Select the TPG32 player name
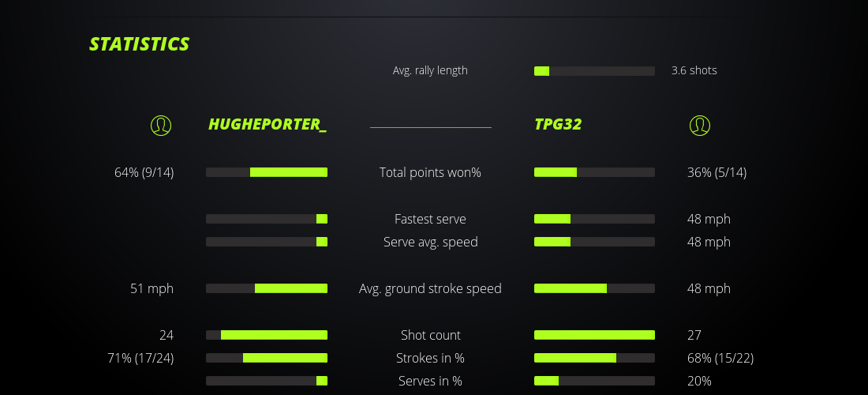 point(558,124)
